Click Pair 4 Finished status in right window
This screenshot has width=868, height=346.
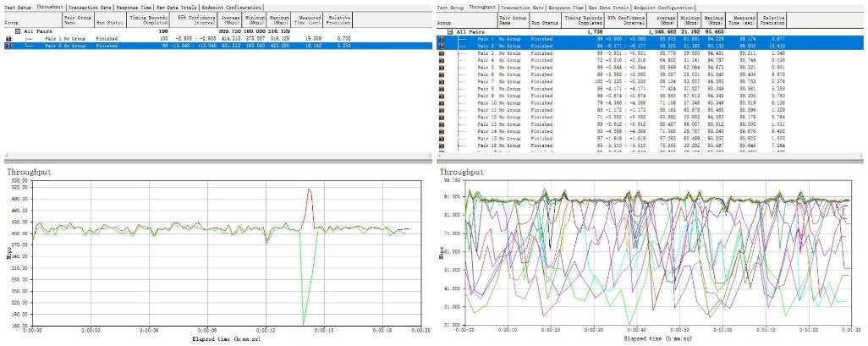coord(541,60)
